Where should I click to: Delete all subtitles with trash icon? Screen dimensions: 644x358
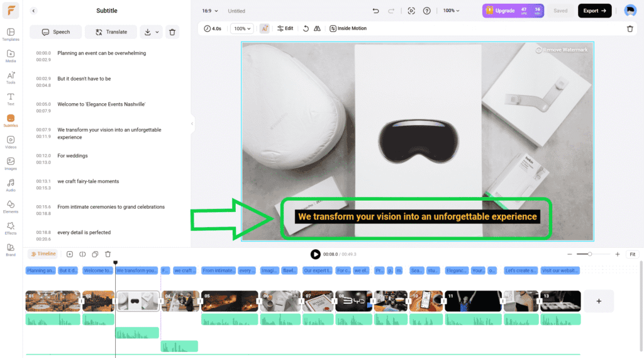click(x=172, y=32)
